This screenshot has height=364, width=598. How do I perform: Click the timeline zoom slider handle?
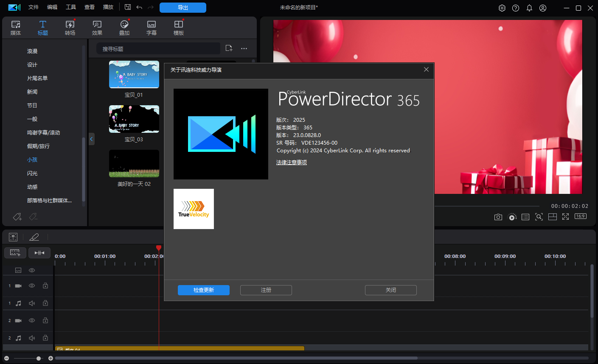(39, 358)
